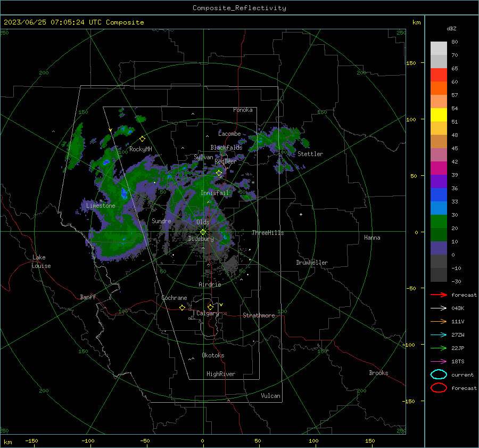Select the orange 111V arrow icon
This screenshot has width=479, height=448.
tap(439, 321)
